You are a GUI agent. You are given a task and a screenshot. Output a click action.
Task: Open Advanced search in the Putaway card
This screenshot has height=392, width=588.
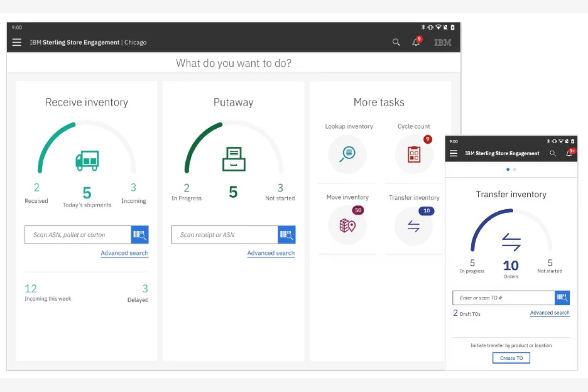tap(271, 253)
